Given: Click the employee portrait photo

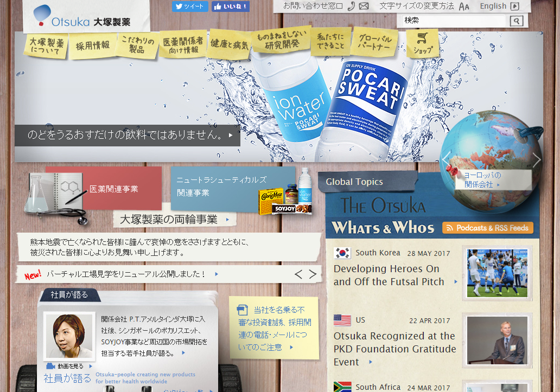Looking at the screenshot, I should pos(69,336).
